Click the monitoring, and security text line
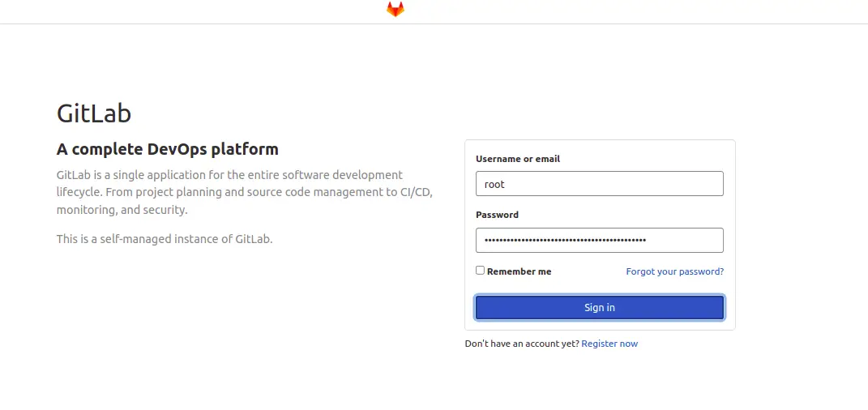 pos(122,210)
